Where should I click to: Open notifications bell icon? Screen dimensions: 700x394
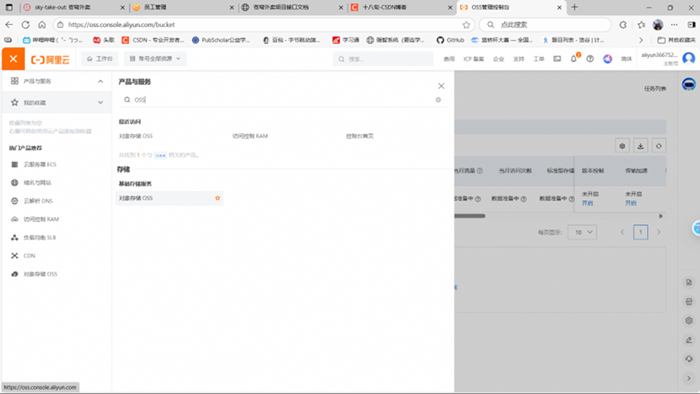pyautogui.click(x=574, y=59)
